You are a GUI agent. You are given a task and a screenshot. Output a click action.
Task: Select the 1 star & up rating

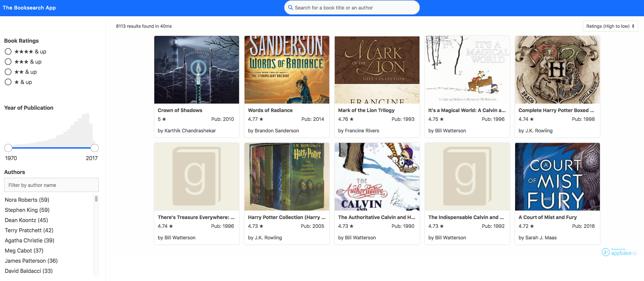pos(8,82)
